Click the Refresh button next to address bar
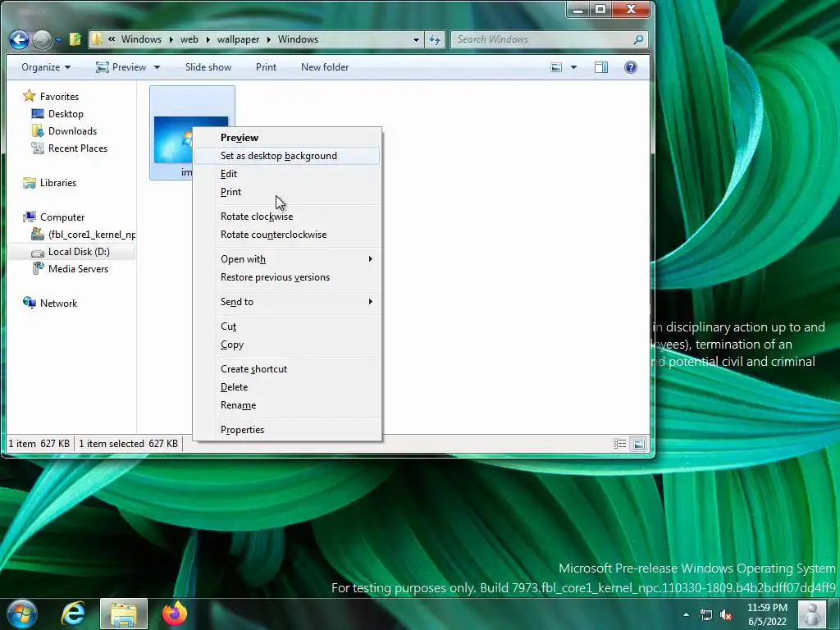The height and width of the screenshot is (630, 840). click(435, 39)
